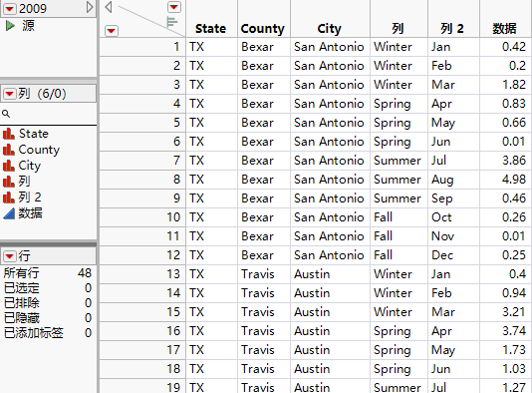Image resolution: width=532 pixels, height=393 pixels.
Task: Click the 已排除 rows entry
Action: point(48,303)
